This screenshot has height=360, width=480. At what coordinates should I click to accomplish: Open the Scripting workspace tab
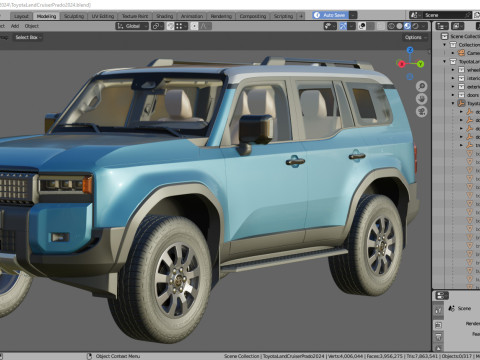click(x=283, y=16)
